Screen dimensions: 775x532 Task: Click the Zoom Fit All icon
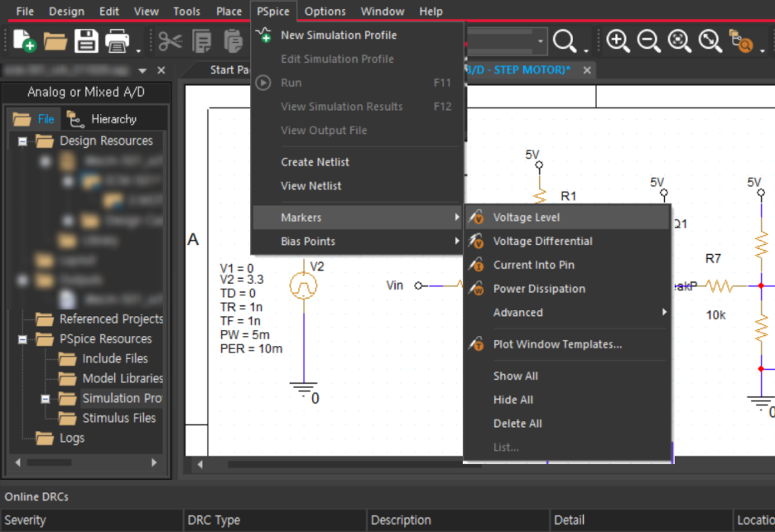point(710,41)
